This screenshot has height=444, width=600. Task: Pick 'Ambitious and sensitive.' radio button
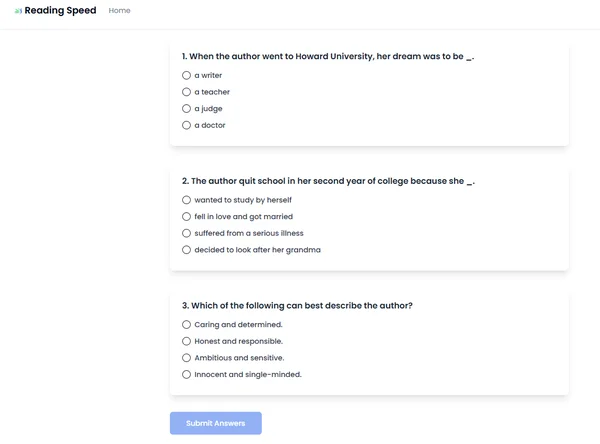coord(186,358)
